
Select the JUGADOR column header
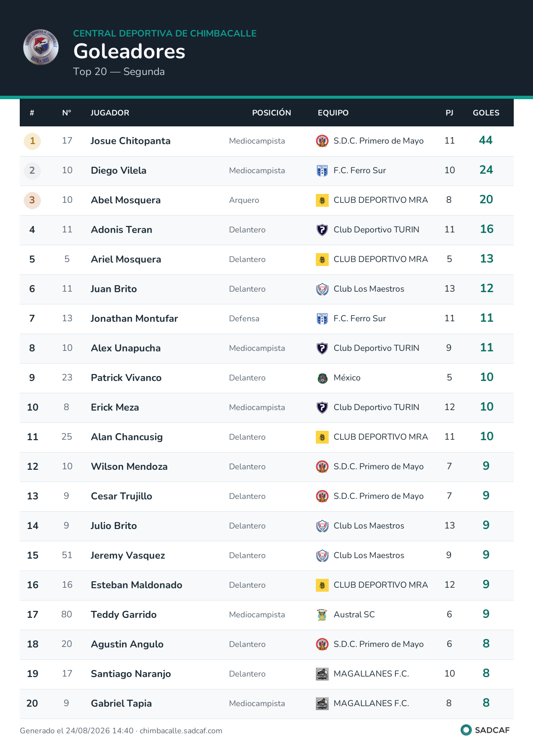coord(110,113)
